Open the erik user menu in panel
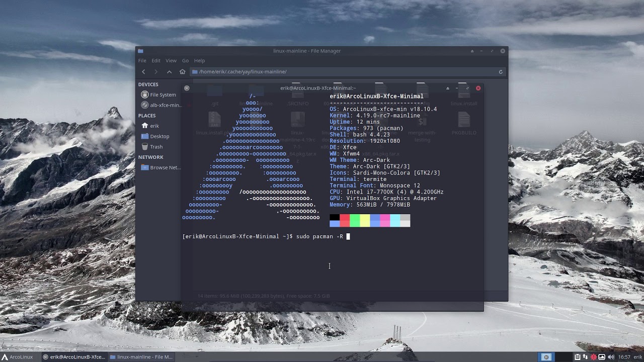The image size is (644, 362). (x=637, y=357)
